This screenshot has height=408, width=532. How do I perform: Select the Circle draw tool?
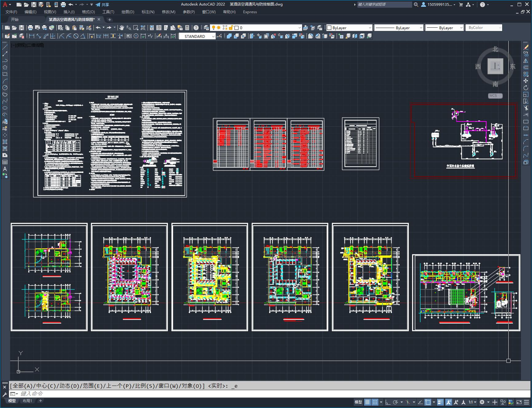click(x=5, y=88)
